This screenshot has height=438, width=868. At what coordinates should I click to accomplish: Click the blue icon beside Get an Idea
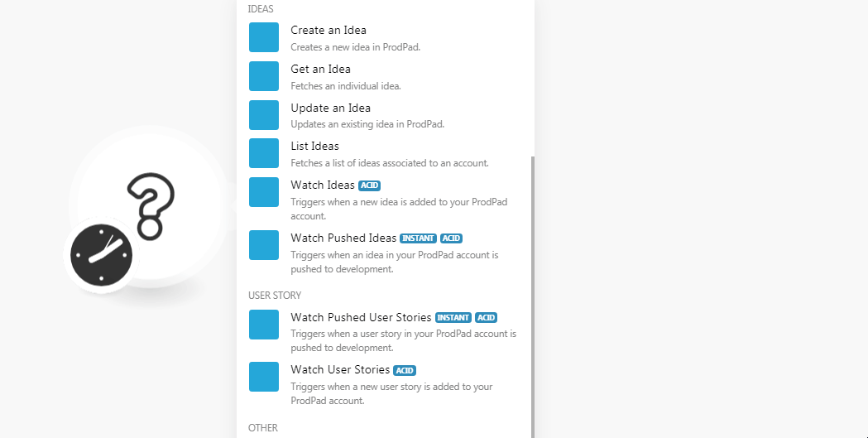point(264,76)
